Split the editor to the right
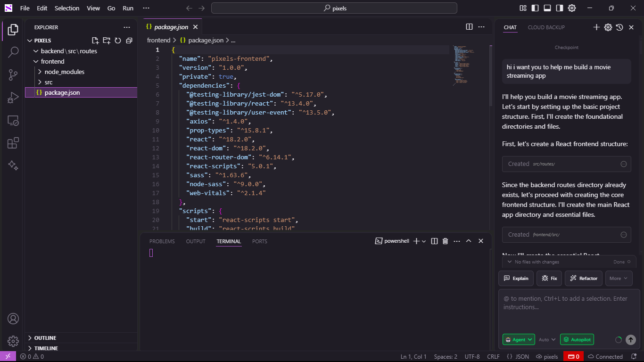The height and width of the screenshot is (362, 644). 469,27
